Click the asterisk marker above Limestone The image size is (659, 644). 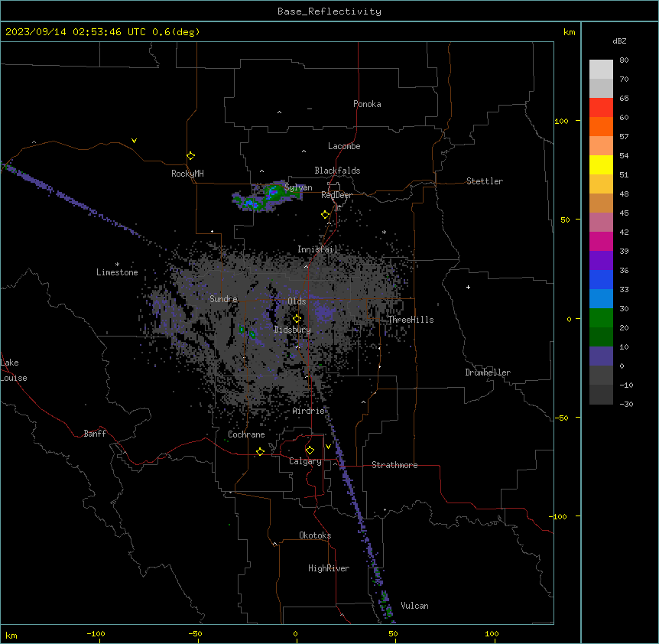(117, 265)
